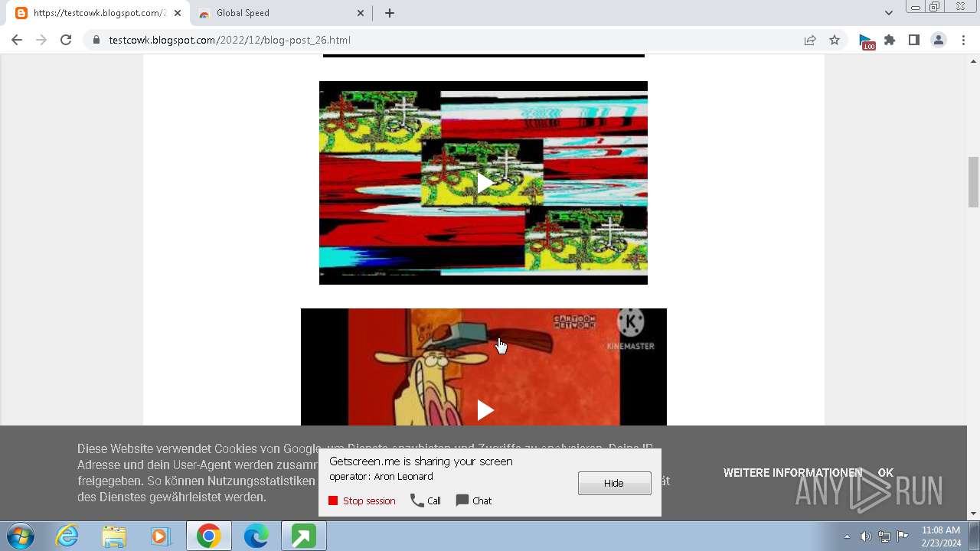This screenshot has width=980, height=551.
Task: Switch to the Global Speed tab
Action: [279, 13]
